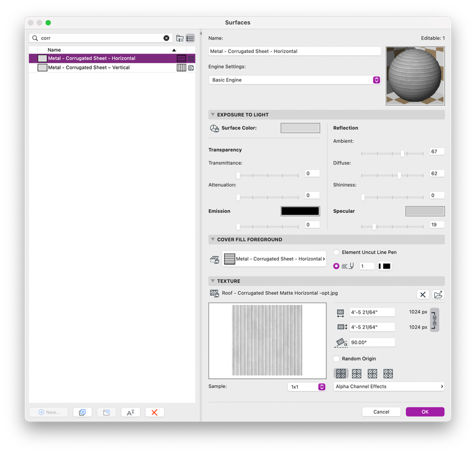Click Specular value field 19
Image resolution: width=476 pixels, height=454 pixels.
[x=437, y=225]
